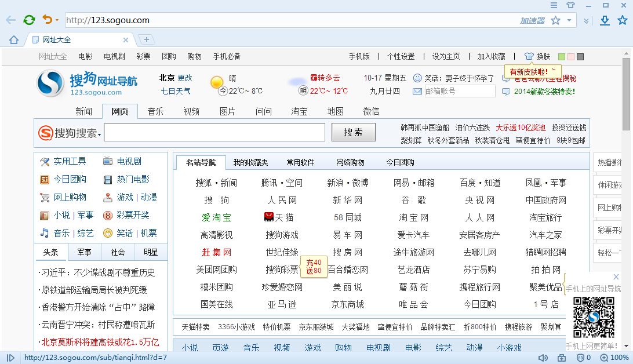Open the 100% zoom control in status bar
Screen dimensions: 633x364
click(x=614, y=358)
